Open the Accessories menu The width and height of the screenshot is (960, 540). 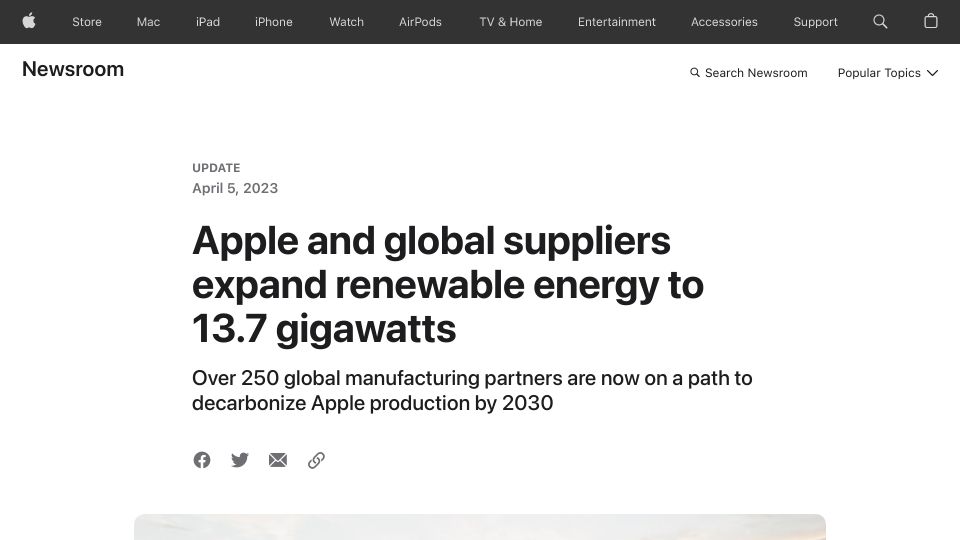point(724,22)
